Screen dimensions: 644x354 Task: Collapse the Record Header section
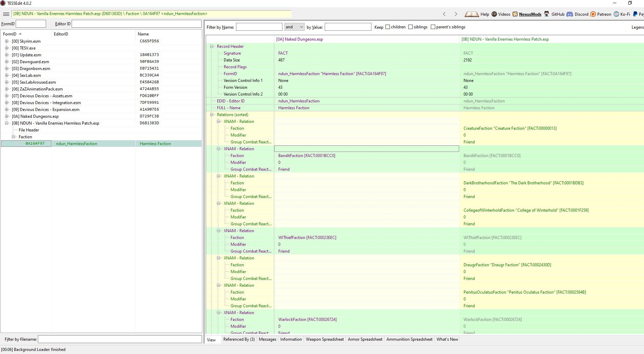(x=211, y=46)
